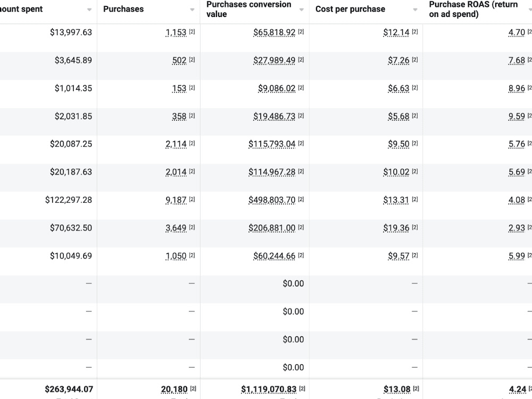Click footnote [2] icon beside $115,793.04
Screen dimensions: 532x399
(x=301, y=144)
